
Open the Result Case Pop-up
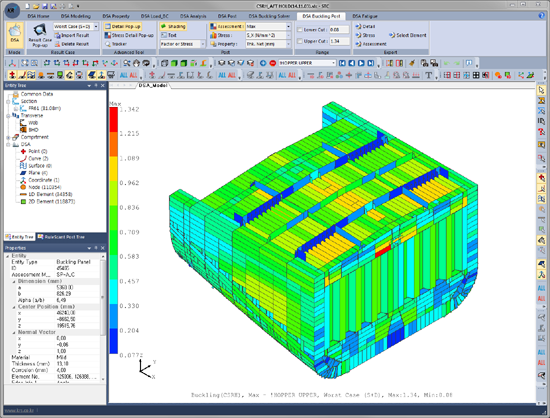pyautogui.click(x=40, y=35)
